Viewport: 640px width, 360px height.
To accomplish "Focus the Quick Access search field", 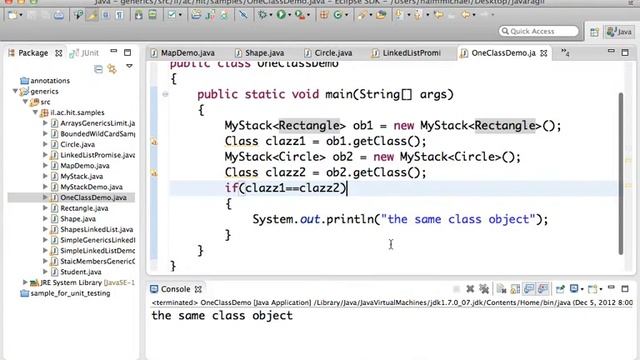I will (538, 31).
